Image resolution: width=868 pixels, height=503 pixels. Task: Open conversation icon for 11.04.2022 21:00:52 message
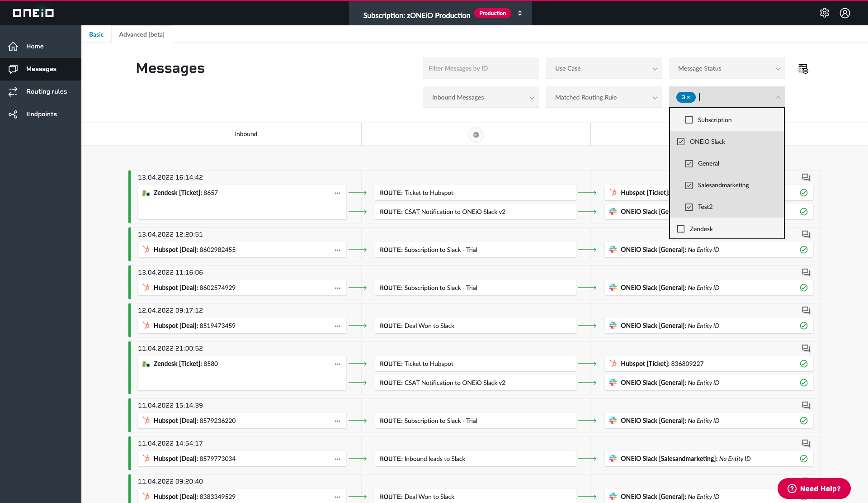[806, 348]
